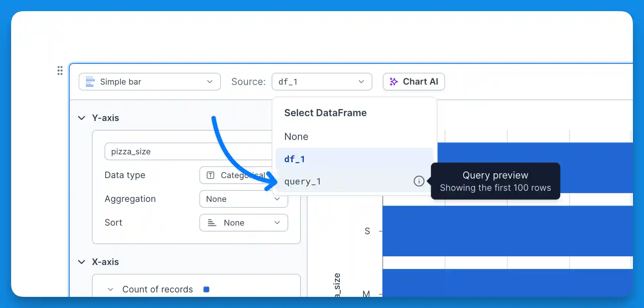
Task: Click the Categorical data type T icon
Action: click(x=210, y=175)
